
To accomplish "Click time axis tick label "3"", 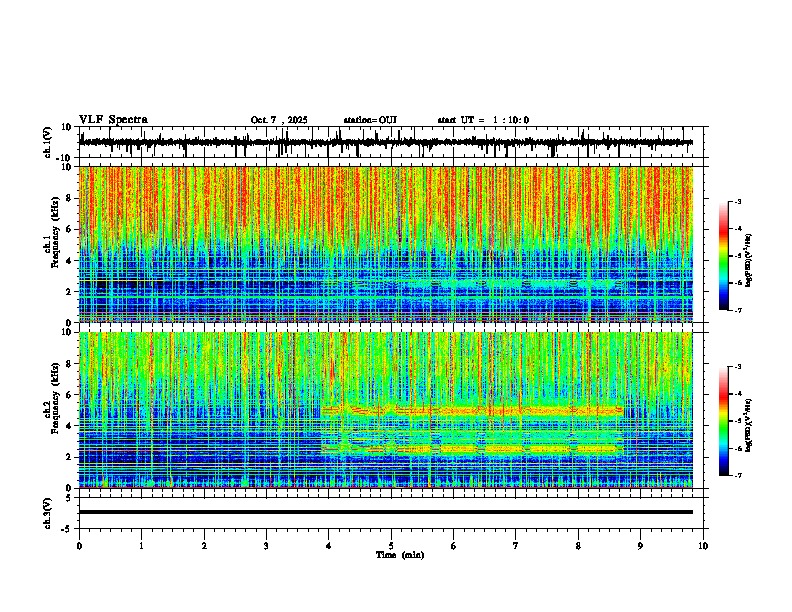I will click(266, 546).
